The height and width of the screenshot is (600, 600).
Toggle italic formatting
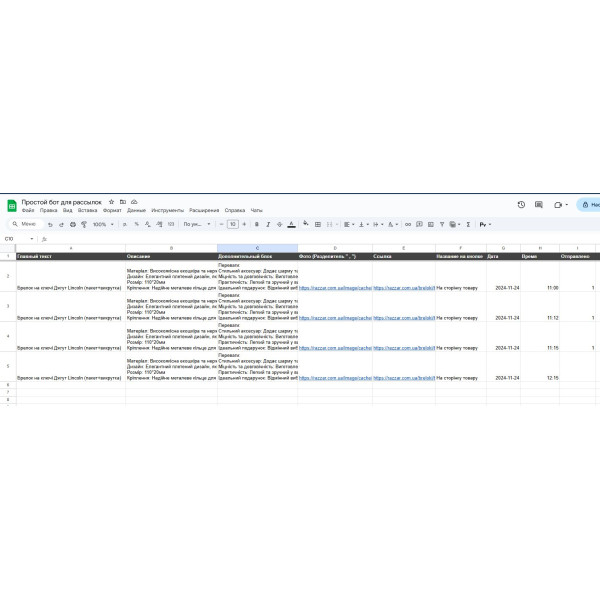268,224
